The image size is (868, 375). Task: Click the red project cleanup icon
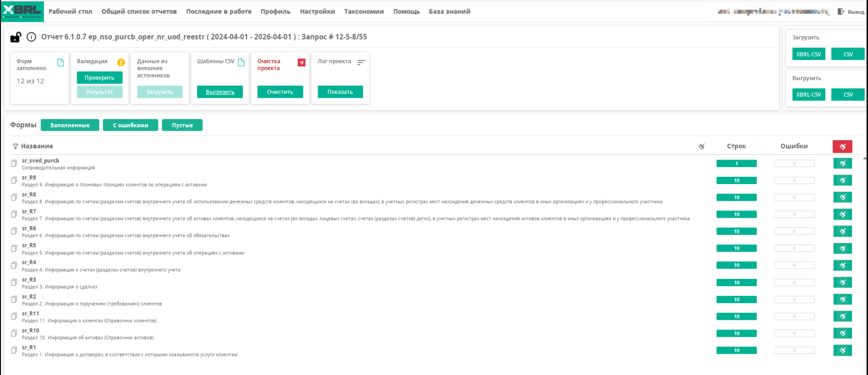(x=302, y=62)
